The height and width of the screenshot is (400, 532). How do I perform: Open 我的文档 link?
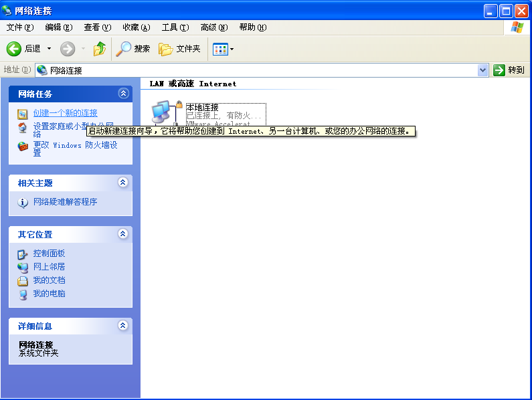[50, 280]
